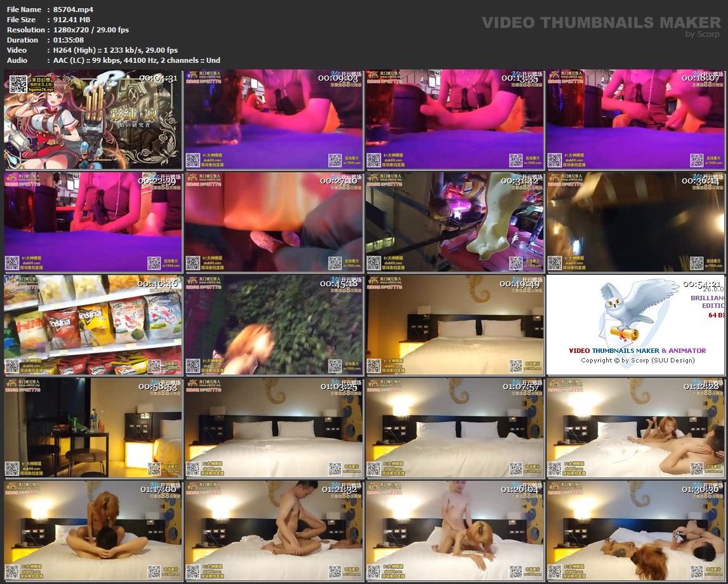
Task: Open the empty bed frame at 00:49:49
Action: [454, 326]
